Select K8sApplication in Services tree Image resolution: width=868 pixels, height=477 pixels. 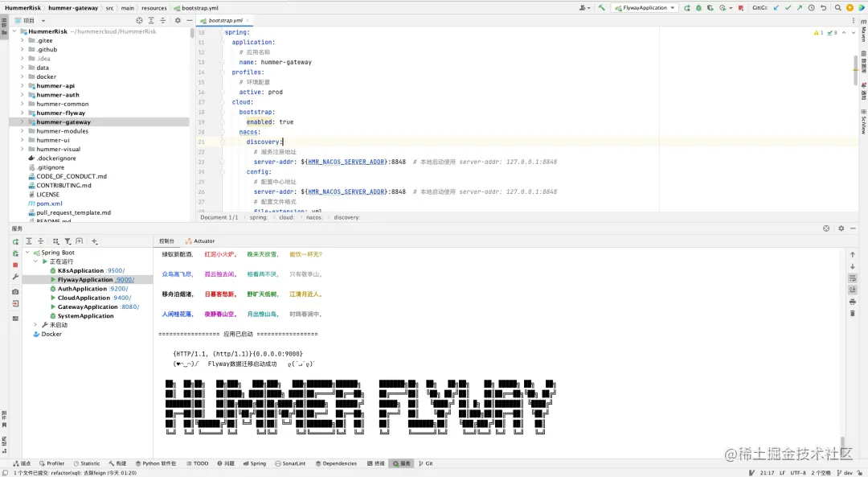(x=80, y=271)
